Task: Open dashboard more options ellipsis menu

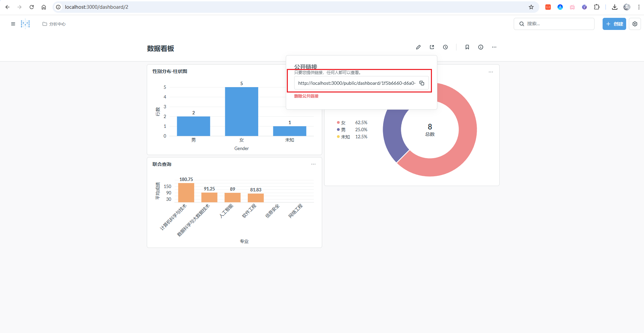Action: (494, 47)
